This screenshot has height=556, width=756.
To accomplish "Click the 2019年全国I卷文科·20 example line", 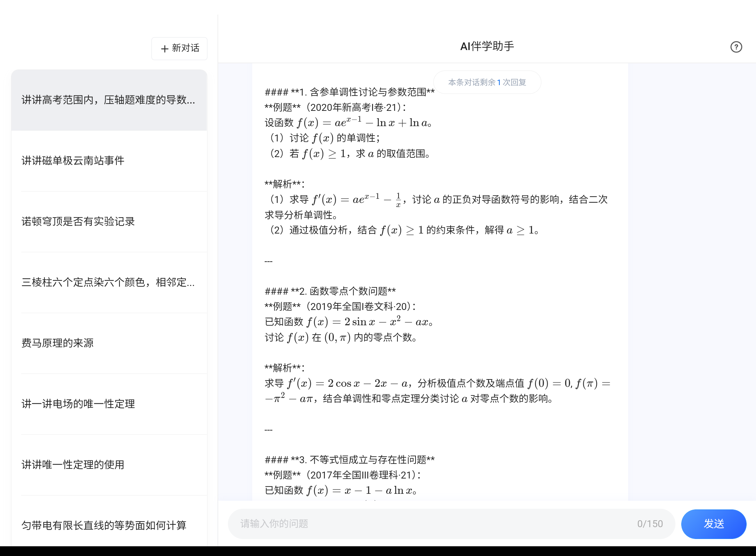I will click(340, 306).
